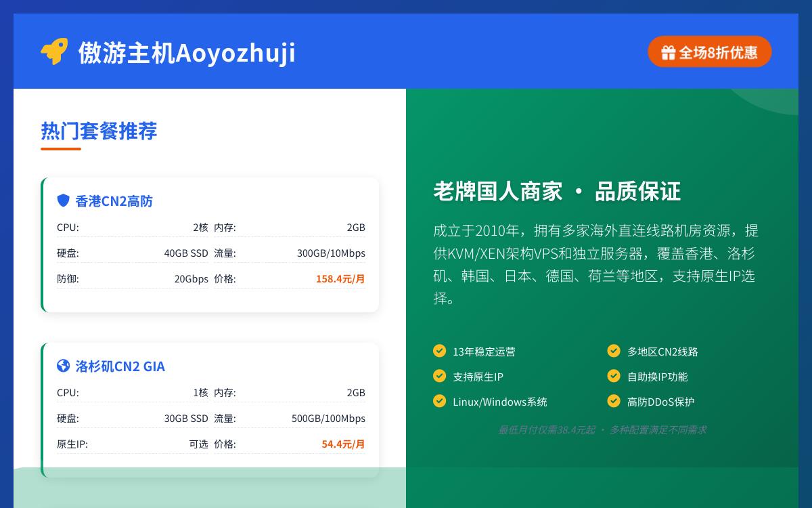The image size is (812, 508).
Task: Click the company description paragraph starting 成立于2010年
Action: pyautogui.click(x=596, y=264)
